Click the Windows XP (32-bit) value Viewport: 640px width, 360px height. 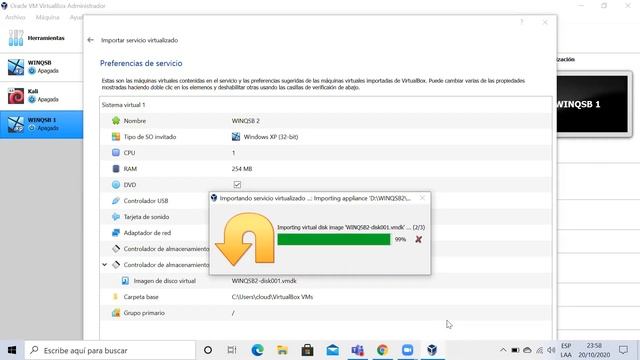(271, 137)
